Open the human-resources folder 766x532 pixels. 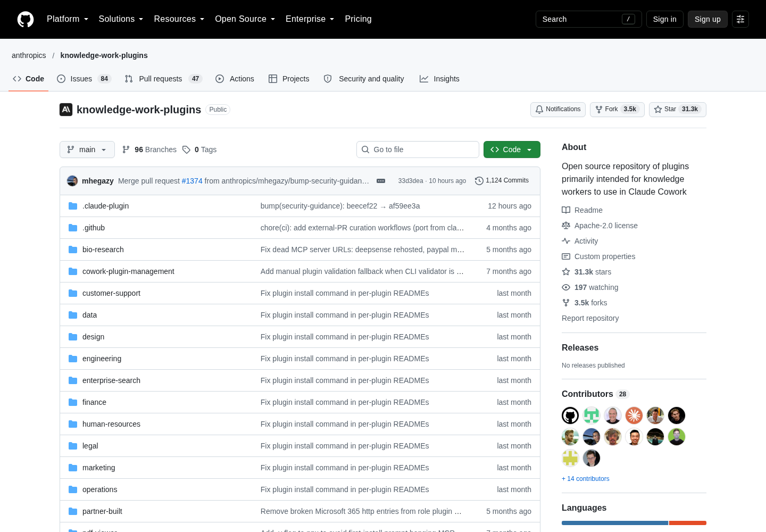[111, 424]
